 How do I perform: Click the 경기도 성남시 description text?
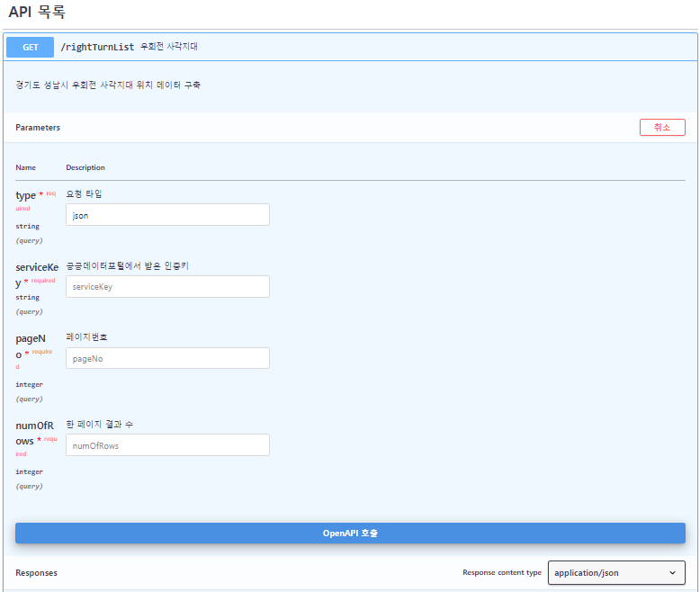108,85
